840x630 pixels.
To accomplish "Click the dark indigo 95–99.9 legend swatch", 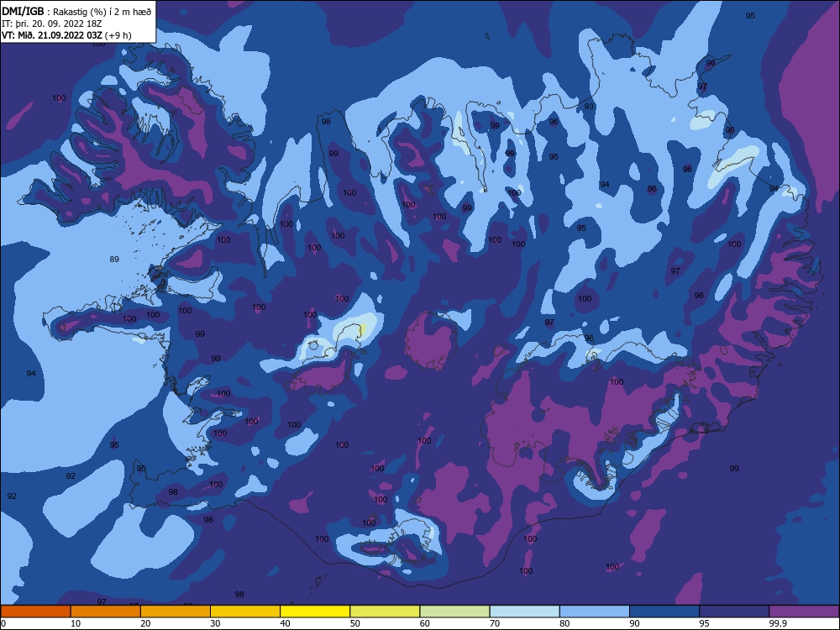I will (734, 612).
